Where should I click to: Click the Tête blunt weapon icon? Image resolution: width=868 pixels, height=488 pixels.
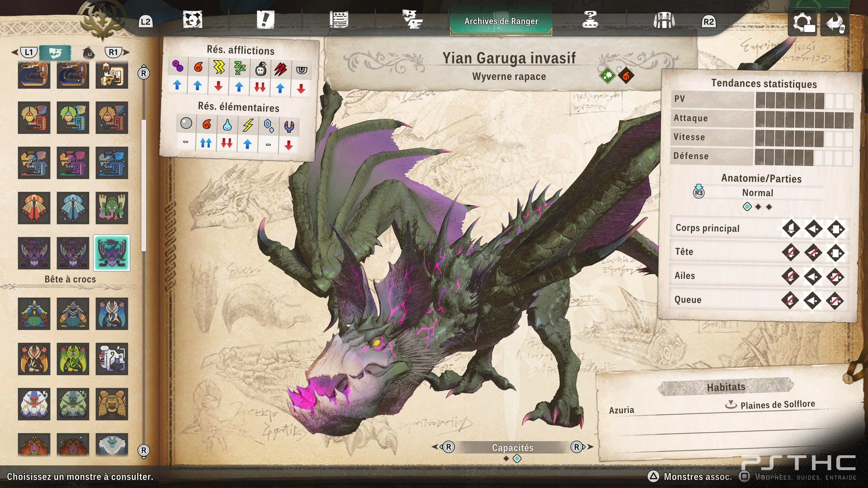click(835, 253)
